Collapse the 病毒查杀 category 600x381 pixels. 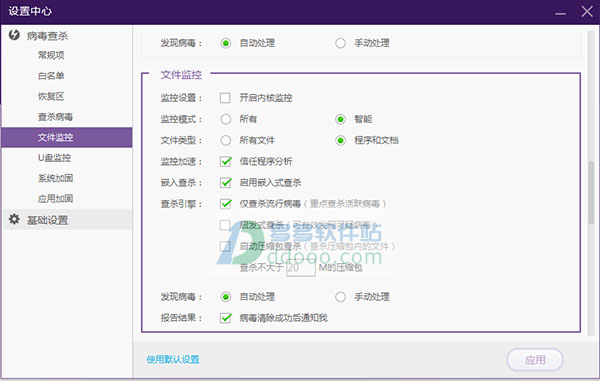(x=47, y=36)
